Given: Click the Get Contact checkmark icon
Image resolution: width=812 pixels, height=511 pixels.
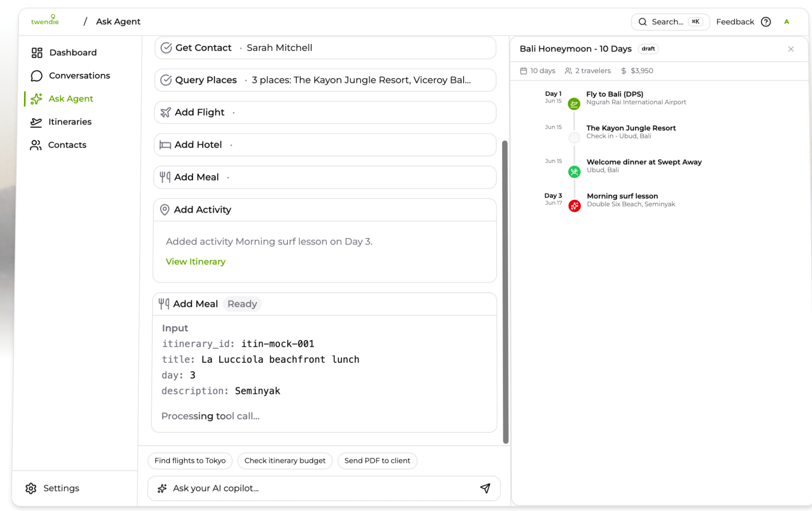Looking at the screenshot, I should (166, 48).
